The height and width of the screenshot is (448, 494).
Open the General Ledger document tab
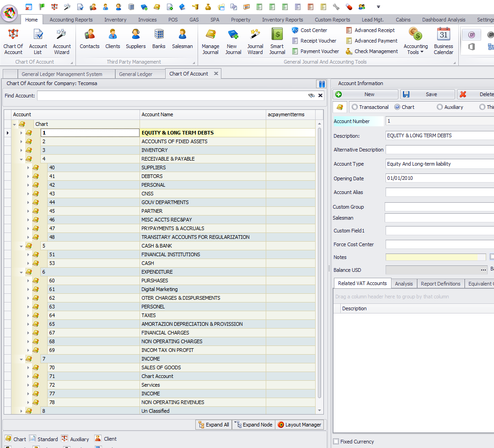coord(135,74)
